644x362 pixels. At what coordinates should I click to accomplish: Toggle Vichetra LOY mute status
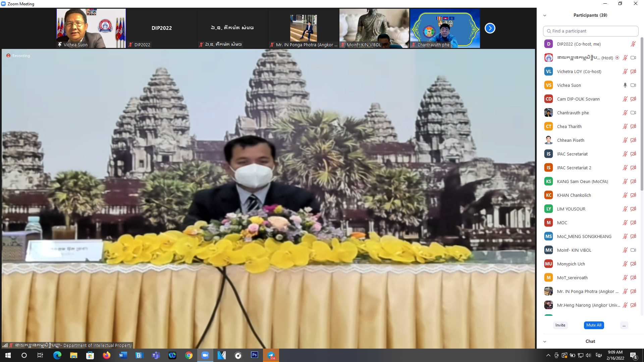point(625,71)
